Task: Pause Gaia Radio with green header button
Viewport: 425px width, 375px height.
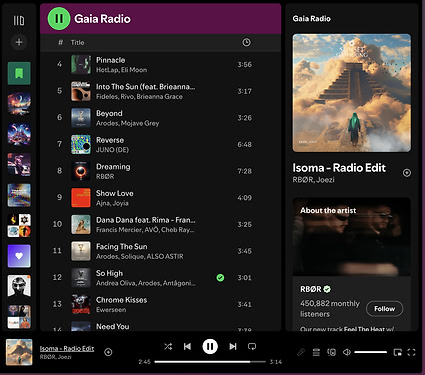Action: (59, 18)
